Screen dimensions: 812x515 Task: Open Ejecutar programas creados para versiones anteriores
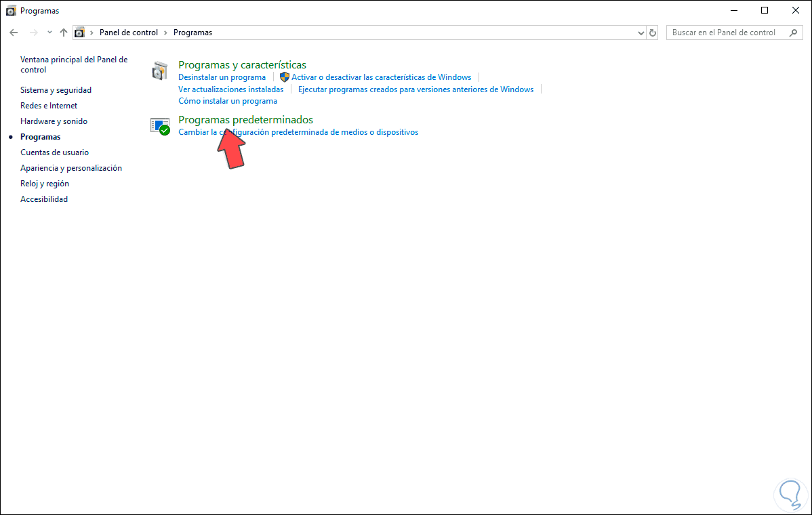coord(416,89)
